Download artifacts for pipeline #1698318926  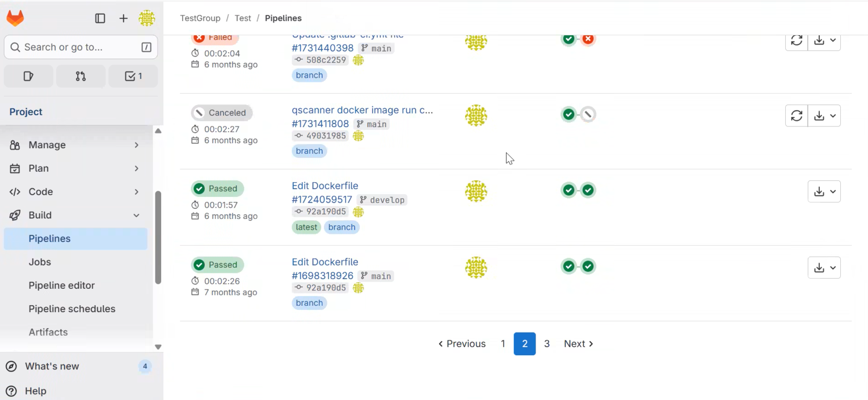coord(824,268)
